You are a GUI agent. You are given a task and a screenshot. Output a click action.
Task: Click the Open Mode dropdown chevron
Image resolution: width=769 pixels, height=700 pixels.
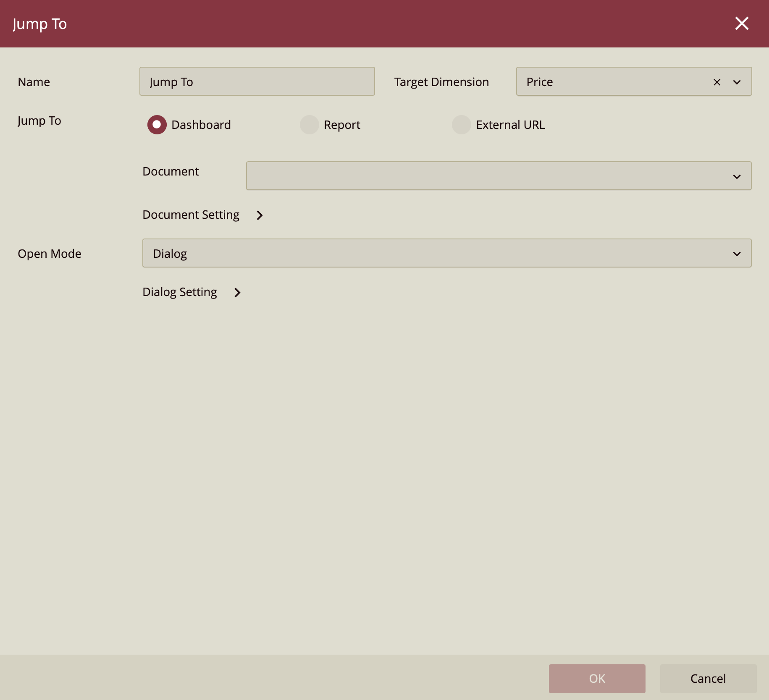737,253
